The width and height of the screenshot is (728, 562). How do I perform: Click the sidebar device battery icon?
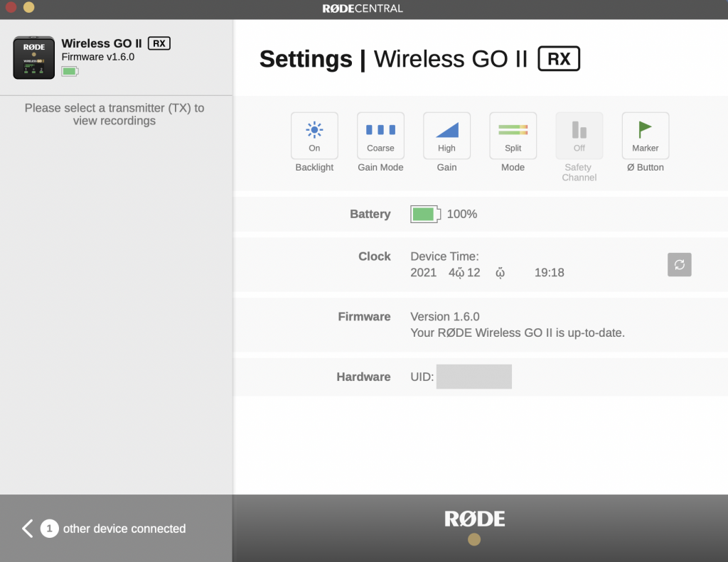click(x=70, y=71)
